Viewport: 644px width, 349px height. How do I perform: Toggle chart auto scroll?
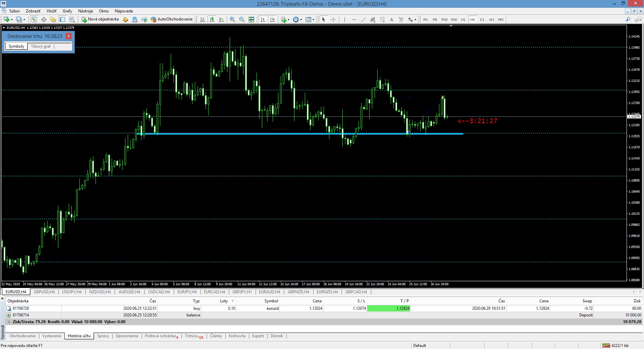[x=263, y=19]
